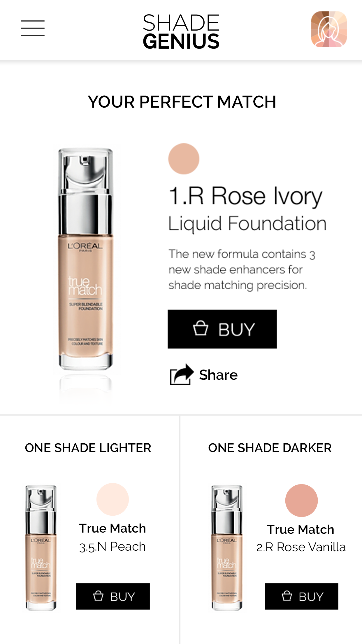Click bag icon on 3.5.N Peach BUY

[98, 596]
